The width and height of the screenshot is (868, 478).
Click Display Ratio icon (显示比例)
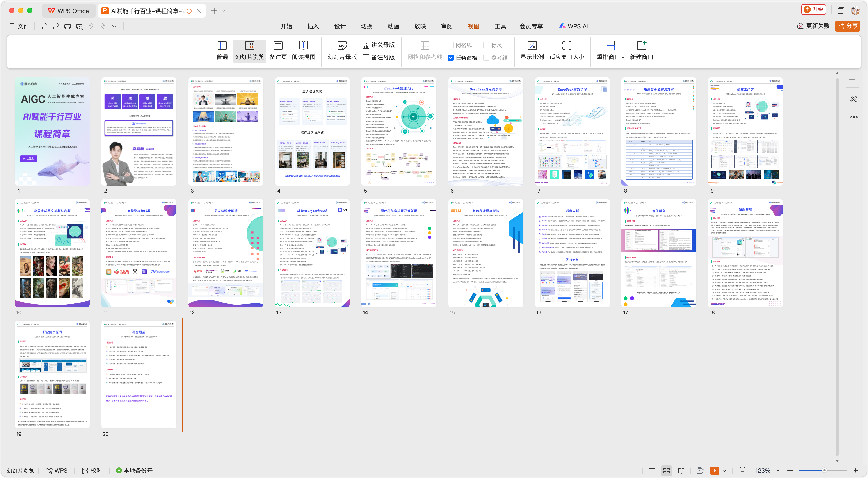pyautogui.click(x=532, y=50)
